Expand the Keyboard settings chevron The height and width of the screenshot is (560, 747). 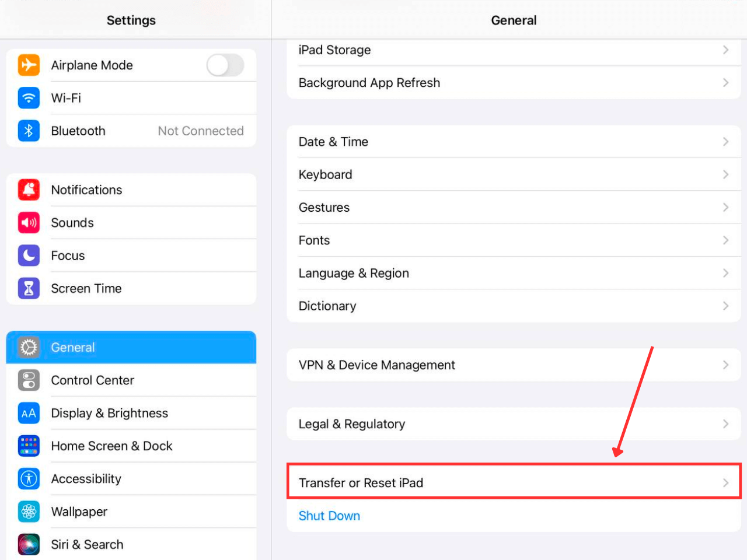pos(726,174)
